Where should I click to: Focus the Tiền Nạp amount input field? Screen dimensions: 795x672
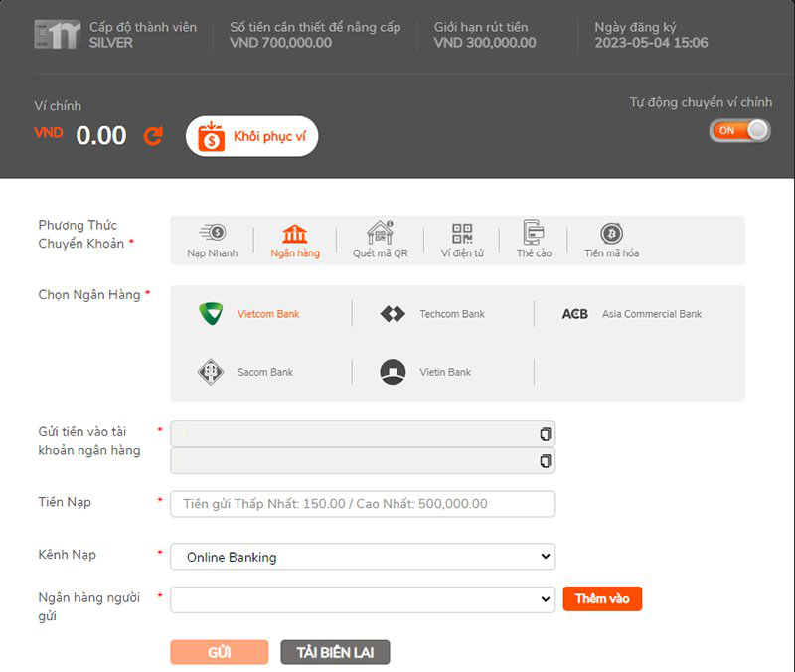click(x=362, y=504)
